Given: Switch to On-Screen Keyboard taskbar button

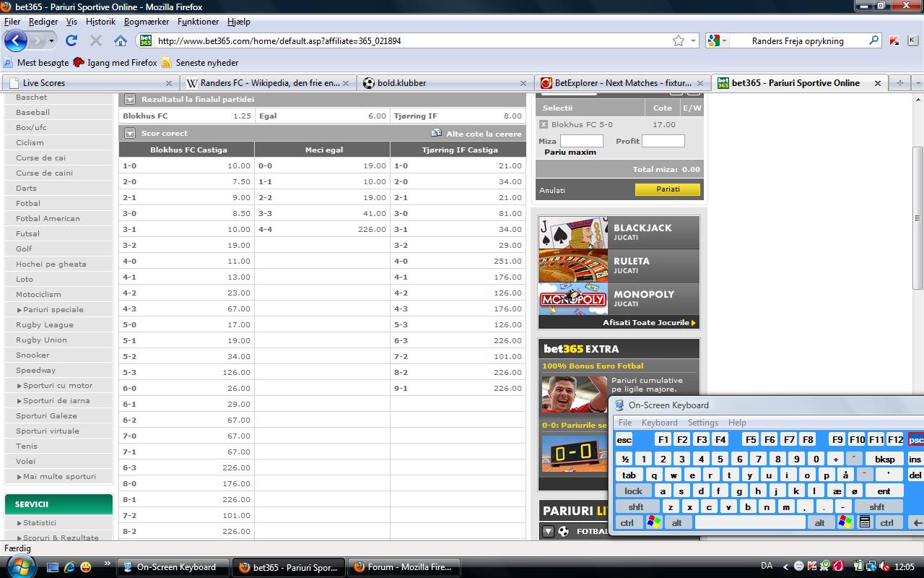Looking at the screenshot, I should pyautogui.click(x=173, y=567).
